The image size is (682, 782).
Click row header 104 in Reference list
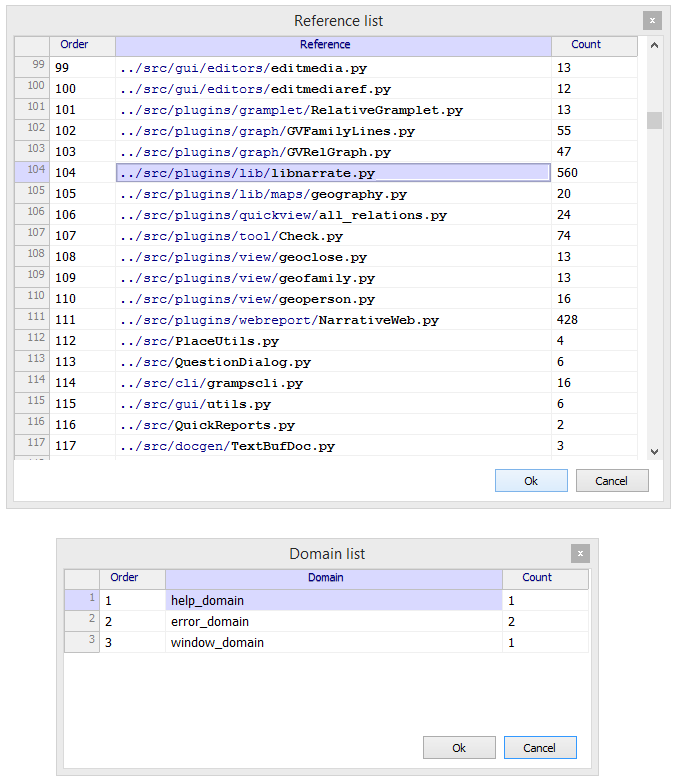pyautogui.click(x=32, y=172)
